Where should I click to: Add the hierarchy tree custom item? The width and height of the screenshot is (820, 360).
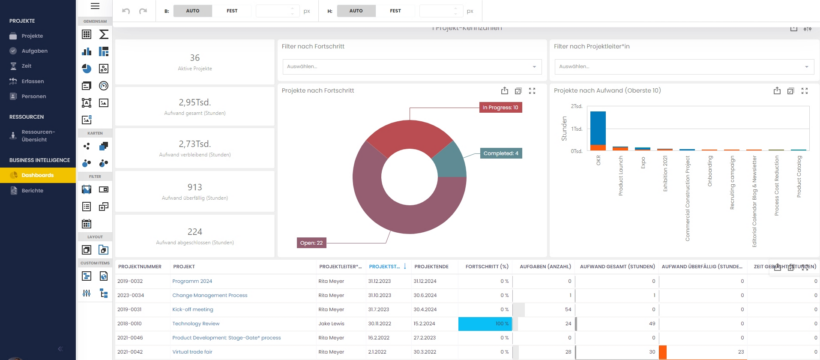click(104, 293)
